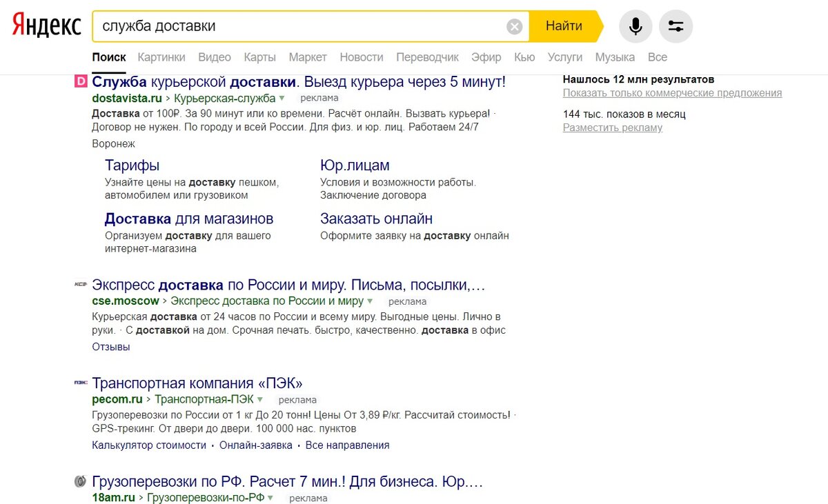
Task: Click the 18am.ru round favicon
Action: pos(80,481)
